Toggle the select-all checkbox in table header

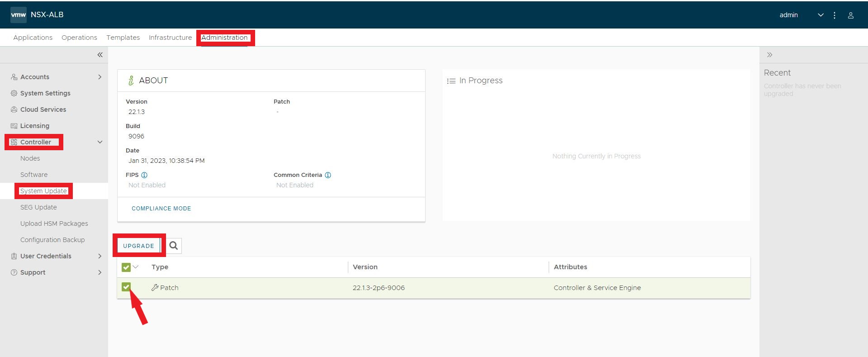126,267
